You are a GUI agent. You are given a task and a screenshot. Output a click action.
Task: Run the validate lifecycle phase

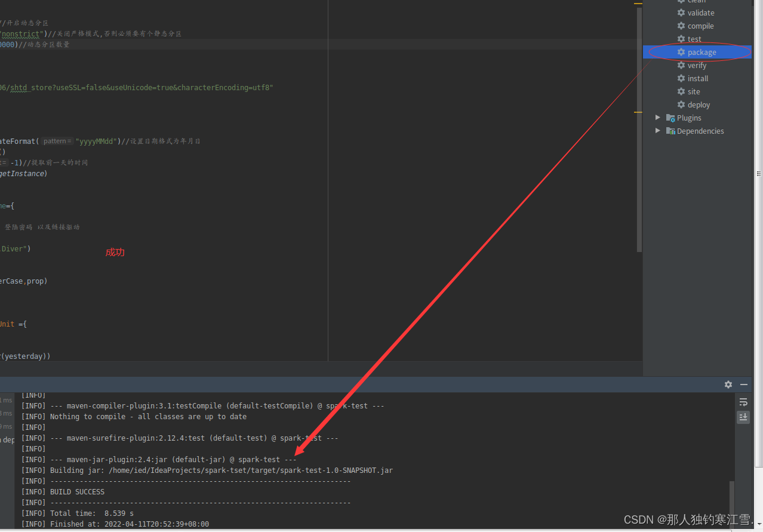point(701,13)
